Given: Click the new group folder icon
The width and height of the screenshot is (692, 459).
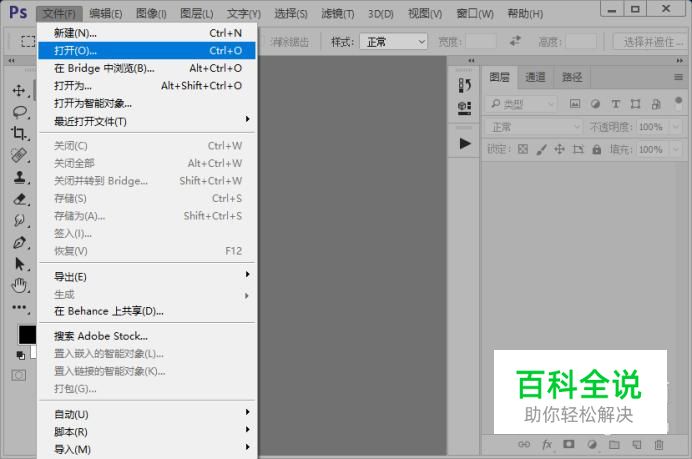Looking at the screenshot, I should 614,444.
